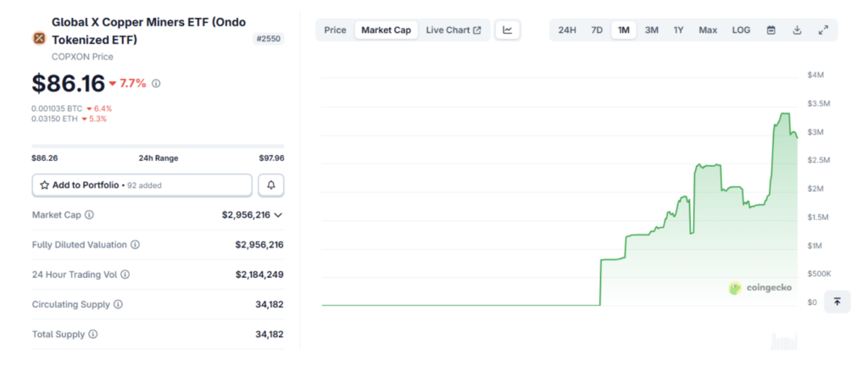Screen dimensions: 868x366
Task: Expand the Market Cap value chevron
Action: point(278,215)
